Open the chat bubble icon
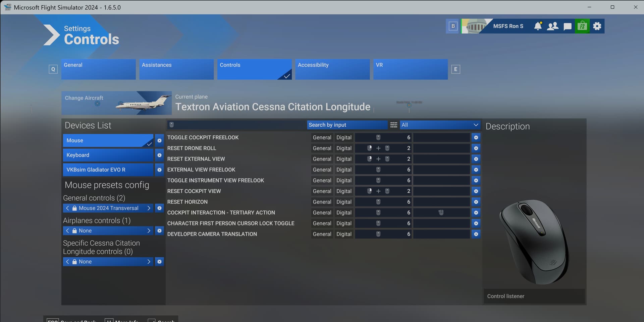 point(568,26)
